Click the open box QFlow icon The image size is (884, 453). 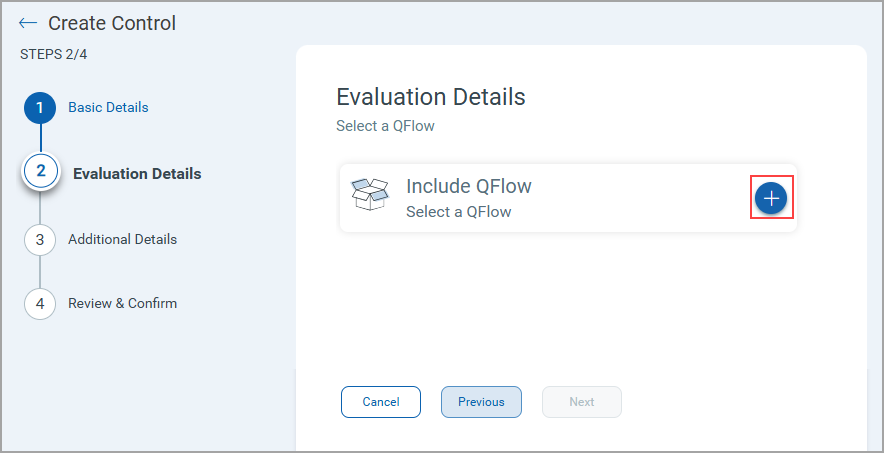tap(370, 194)
